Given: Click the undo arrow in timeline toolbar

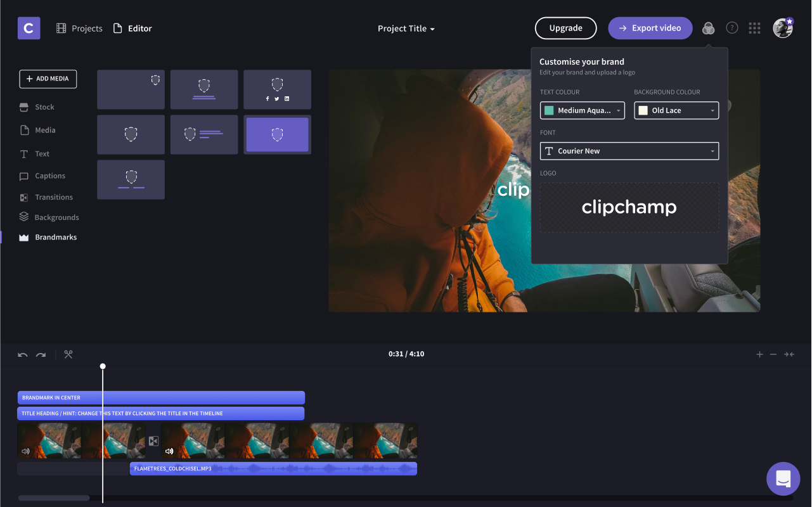Looking at the screenshot, I should click(23, 355).
